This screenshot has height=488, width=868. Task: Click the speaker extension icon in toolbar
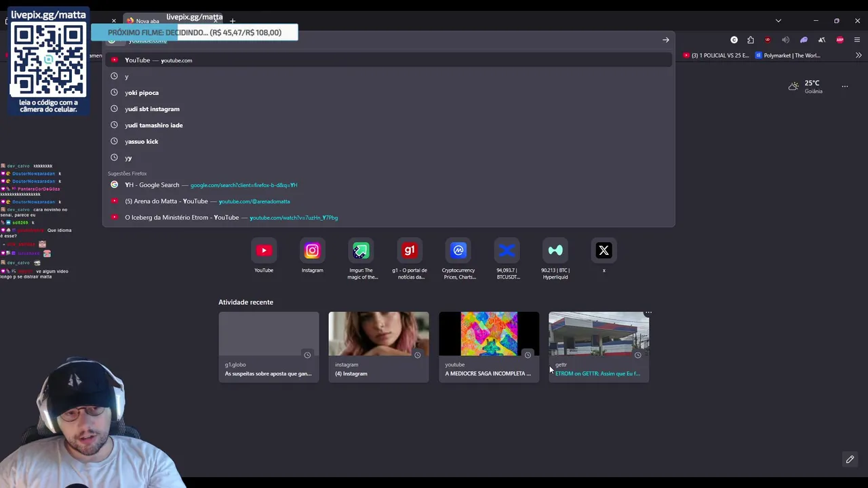point(785,40)
